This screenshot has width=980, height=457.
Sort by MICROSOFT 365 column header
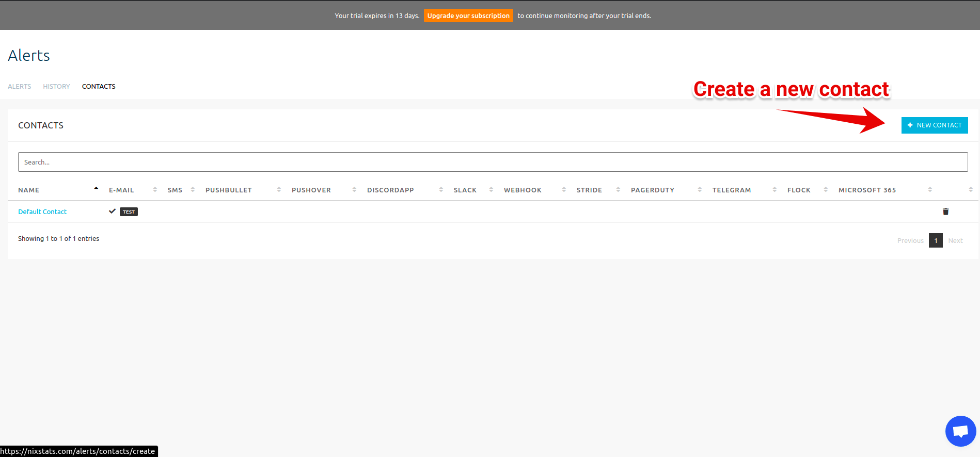click(x=867, y=190)
